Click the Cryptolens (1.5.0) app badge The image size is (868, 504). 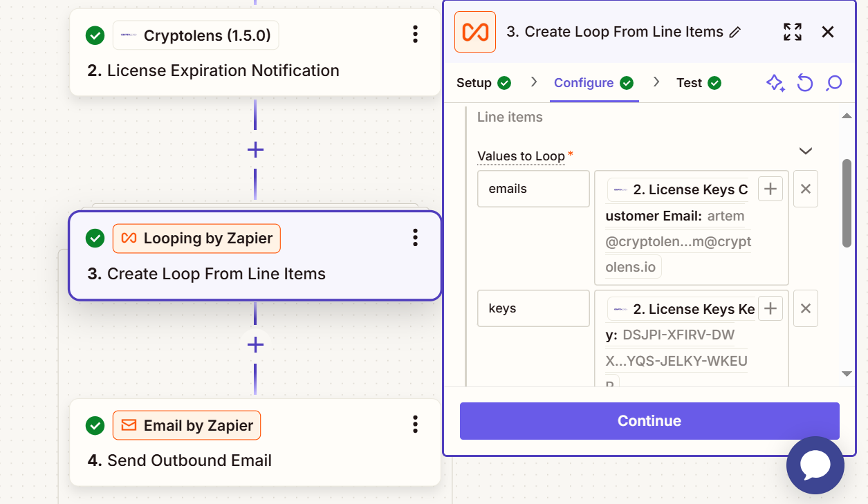pyautogui.click(x=196, y=35)
